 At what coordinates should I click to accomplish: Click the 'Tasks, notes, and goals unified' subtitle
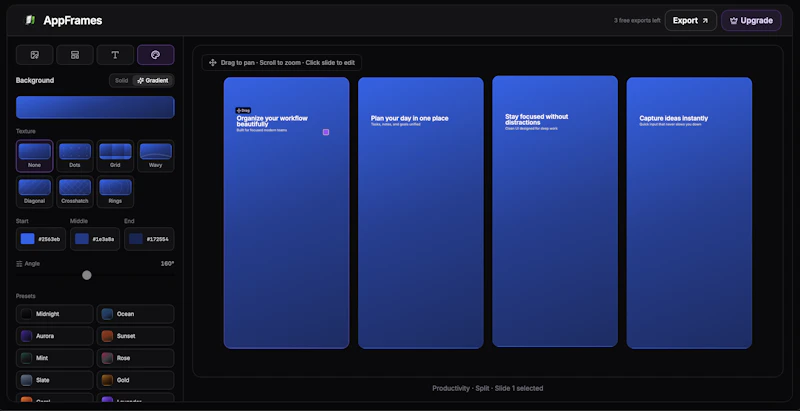point(395,124)
